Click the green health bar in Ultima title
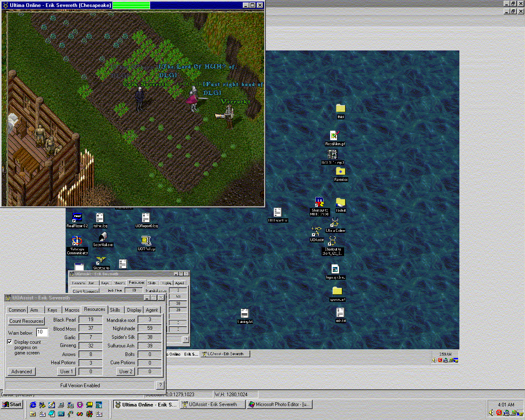This screenshot has width=525, height=420. (x=131, y=5)
